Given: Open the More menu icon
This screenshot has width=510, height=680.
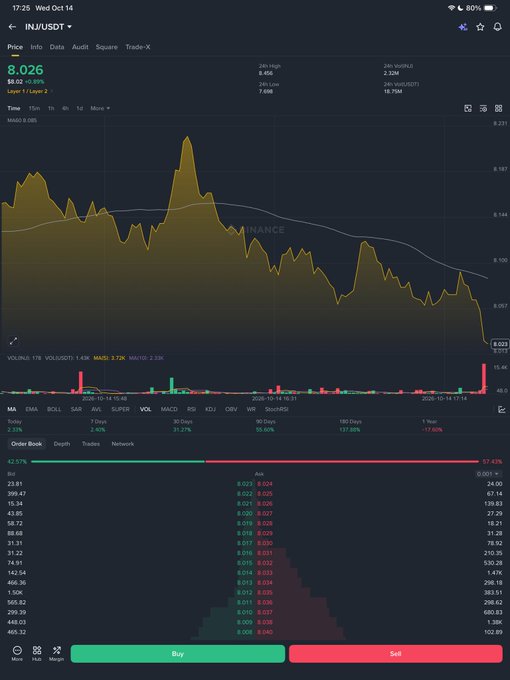Looking at the screenshot, I should 17,653.
